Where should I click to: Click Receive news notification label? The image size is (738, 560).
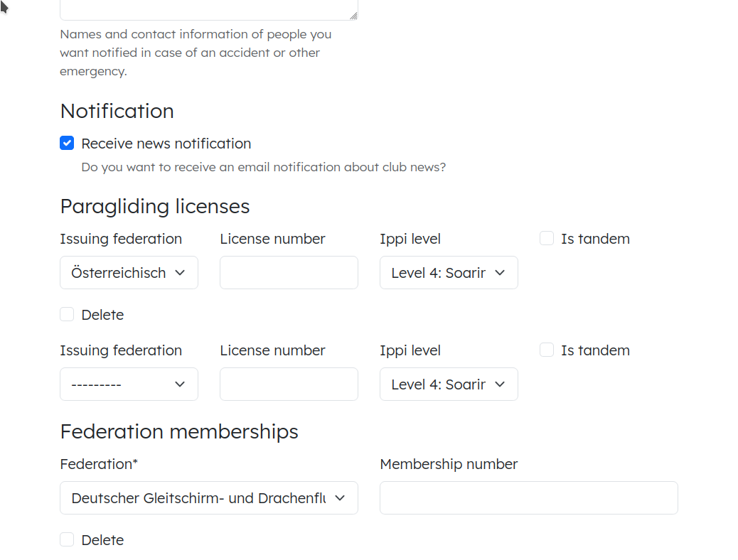(x=166, y=144)
